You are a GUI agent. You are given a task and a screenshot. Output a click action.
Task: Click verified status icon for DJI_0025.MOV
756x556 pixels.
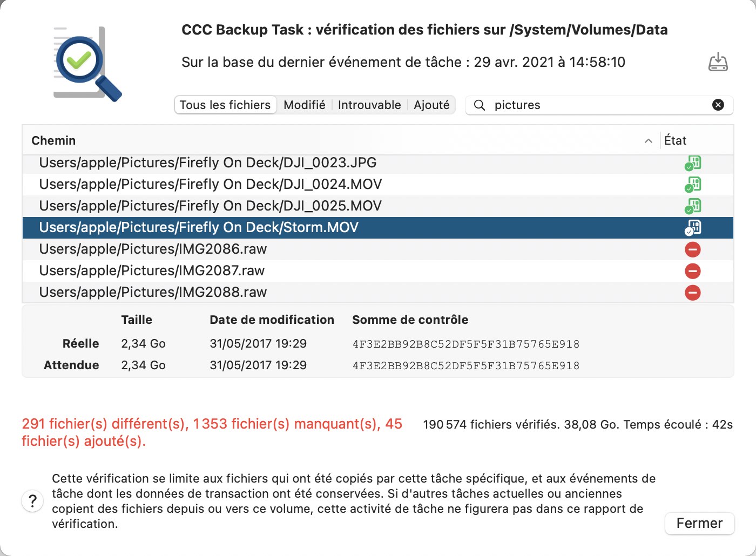pos(693,206)
